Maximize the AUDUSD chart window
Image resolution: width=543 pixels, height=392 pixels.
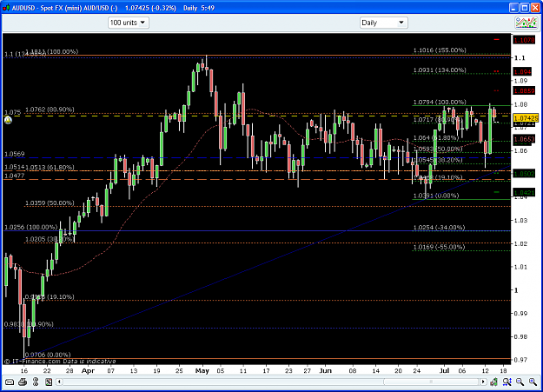[525, 8]
